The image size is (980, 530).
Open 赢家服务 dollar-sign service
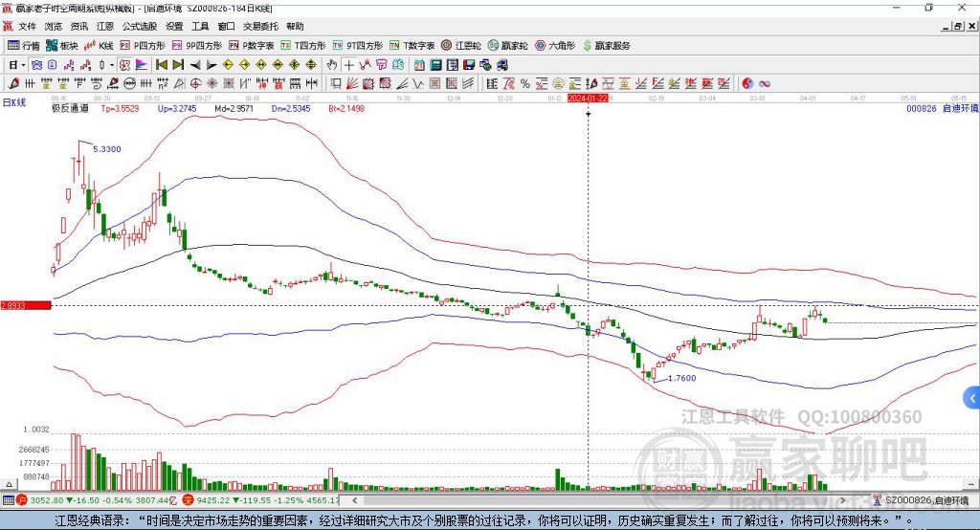[x=607, y=46]
